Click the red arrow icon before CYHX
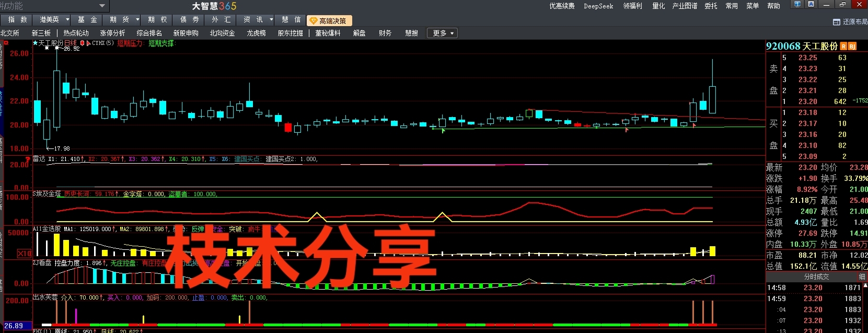Screen dimensions: 868x333 [x=89, y=43]
